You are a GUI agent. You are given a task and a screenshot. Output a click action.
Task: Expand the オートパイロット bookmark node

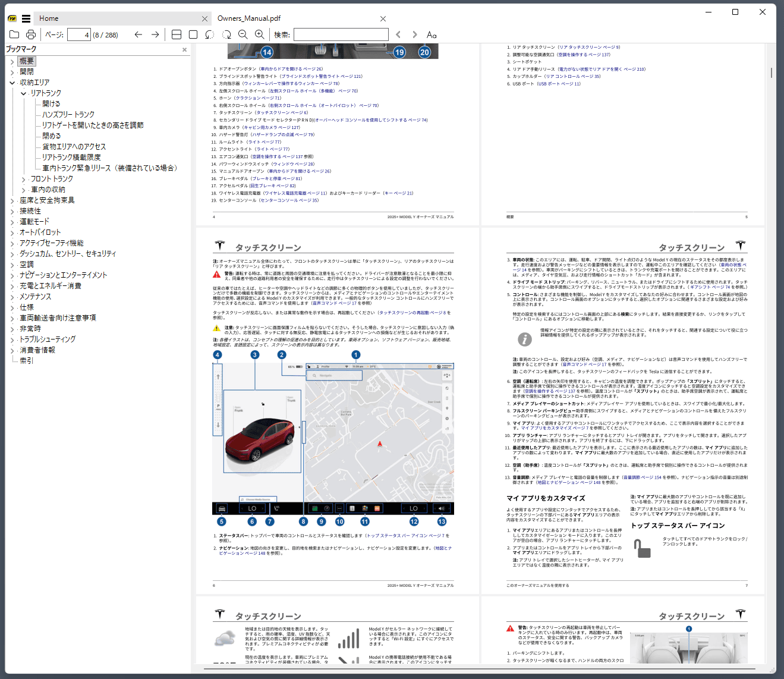point(12,232)
